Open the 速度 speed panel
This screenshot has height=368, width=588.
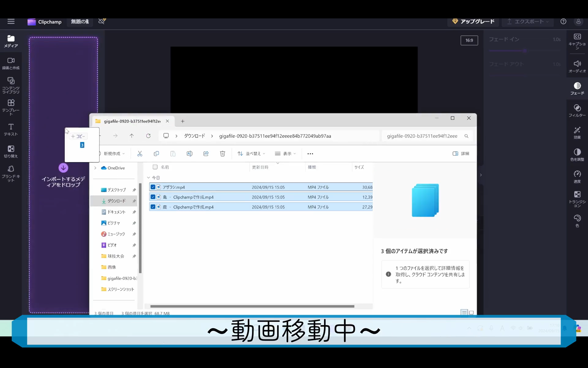[x=577, y=177]
